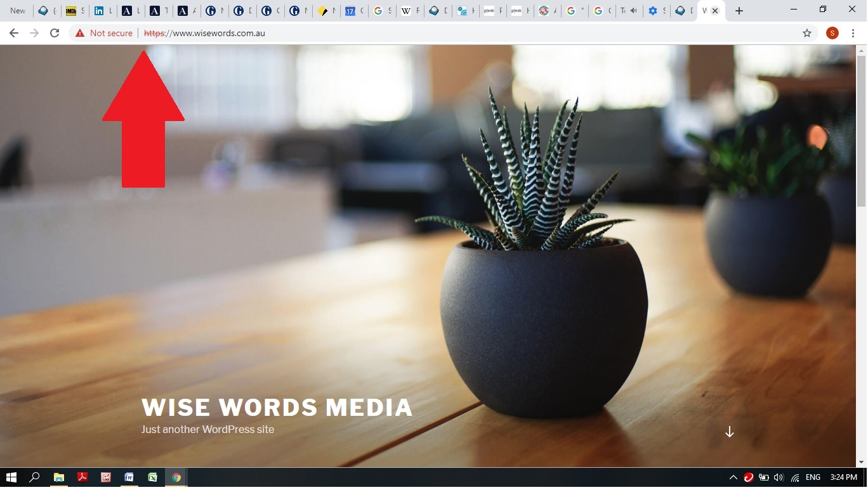The width and height of the screenshot is (868, 497).
Task: Restore down the Chrome window
Action: tap(823, 10)
